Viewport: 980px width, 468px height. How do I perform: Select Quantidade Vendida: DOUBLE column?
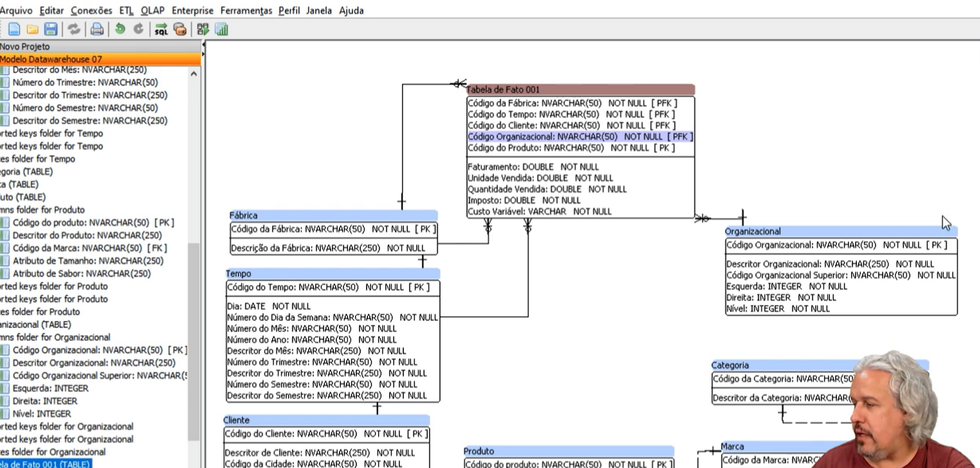pyautogui.click(x=547, y=189)
